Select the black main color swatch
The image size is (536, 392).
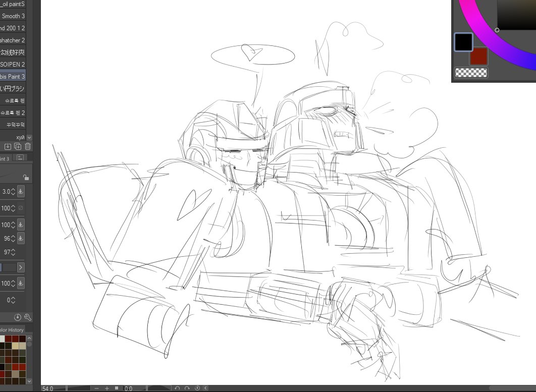tap(463, 42)
